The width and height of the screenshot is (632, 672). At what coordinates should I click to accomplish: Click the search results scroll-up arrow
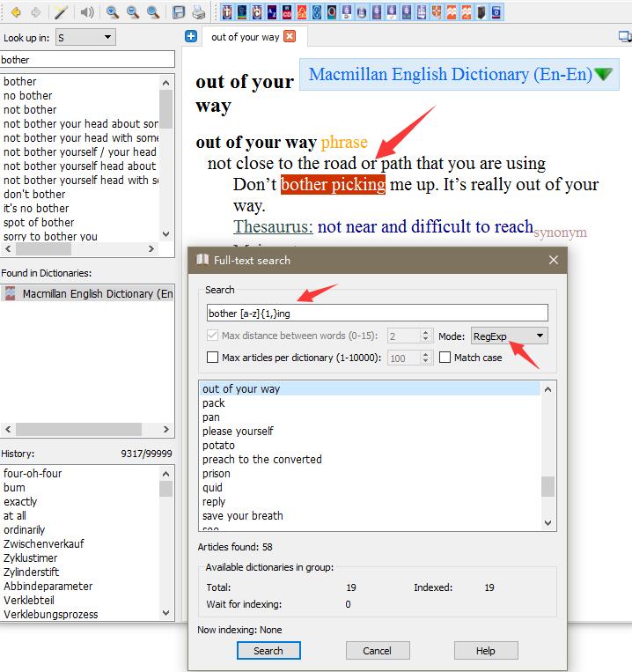547,389
